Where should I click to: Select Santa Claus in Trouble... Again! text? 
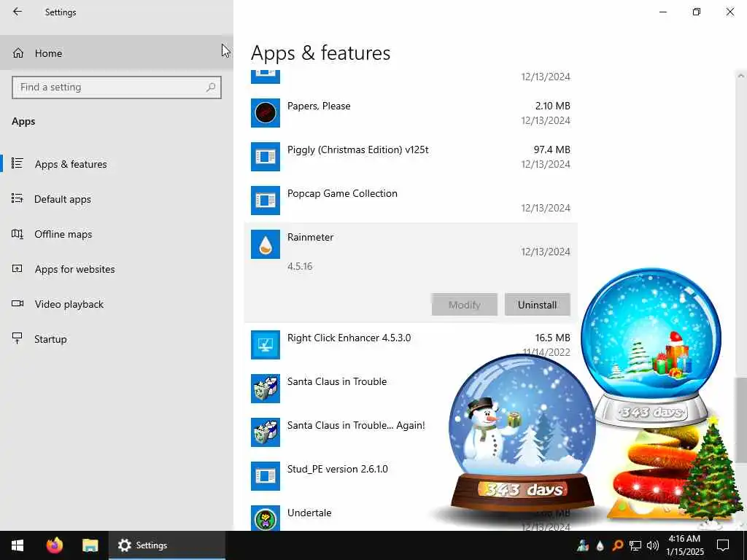356,425
